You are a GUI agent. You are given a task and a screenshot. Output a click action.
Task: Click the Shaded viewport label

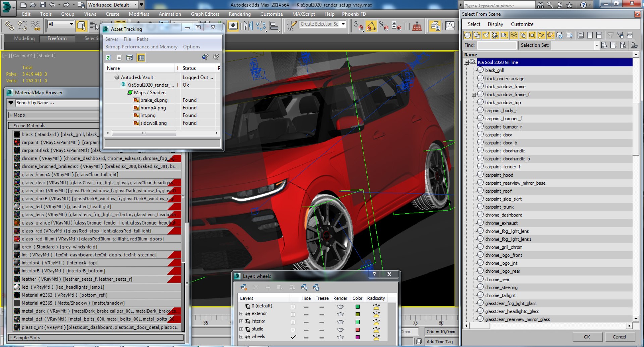pos(46,56)
